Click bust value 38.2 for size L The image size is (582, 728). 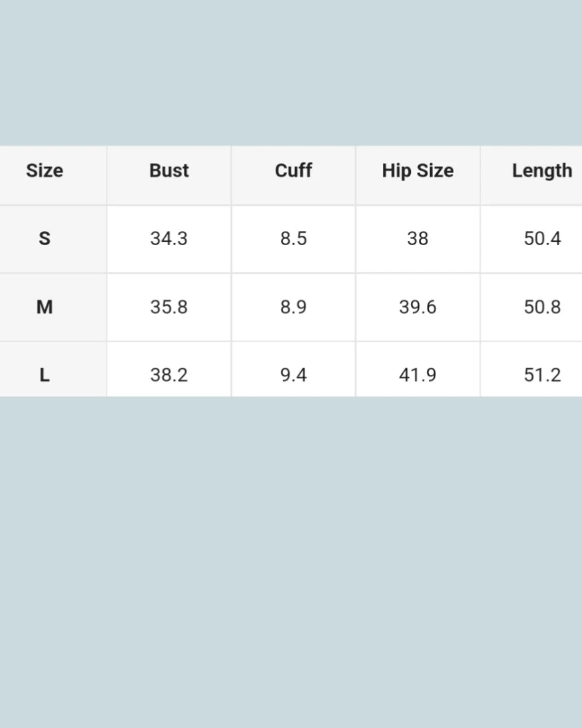tap(169, 375)
